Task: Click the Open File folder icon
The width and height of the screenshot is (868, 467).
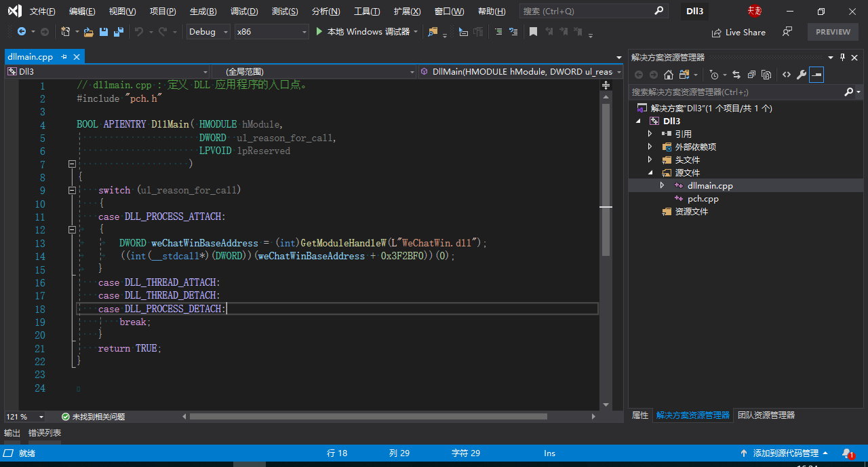Action: point(88,32)
